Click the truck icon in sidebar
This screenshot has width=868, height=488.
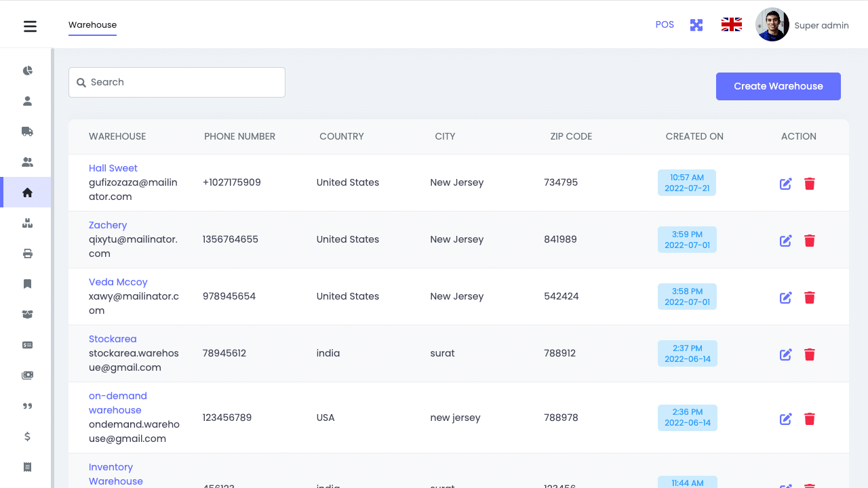[x=27, y=131]
